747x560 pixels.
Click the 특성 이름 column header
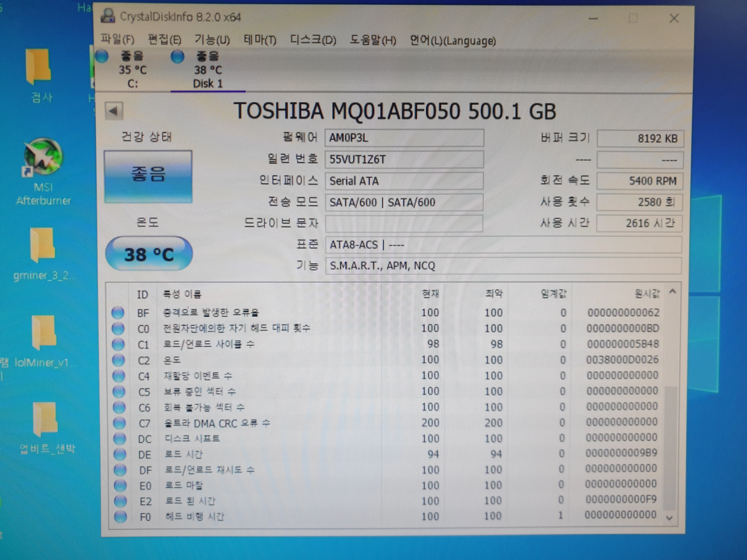point(182,294)
